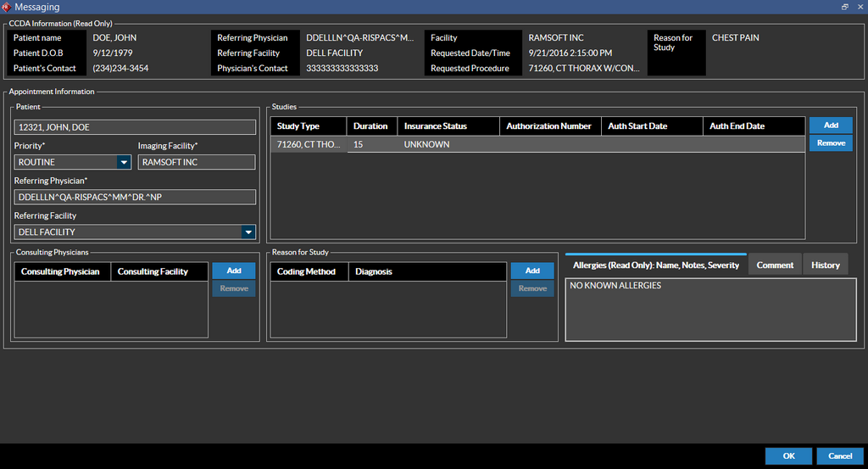Restore the Messaging window size
This screenshot has height=469, width=868.
tap(845, 7)
